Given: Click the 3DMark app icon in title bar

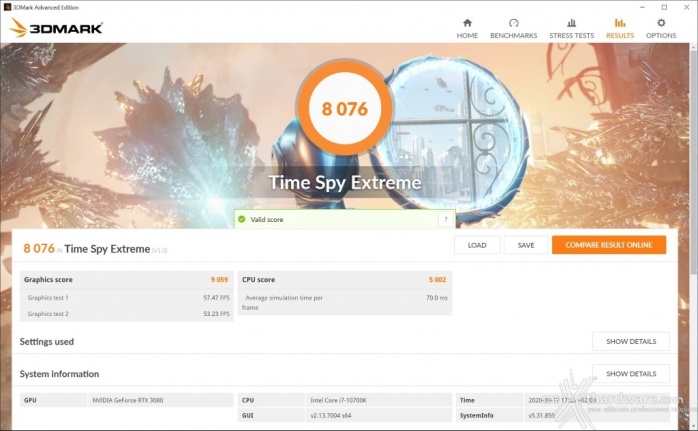Looking at the screenshot, I should 7,7.
